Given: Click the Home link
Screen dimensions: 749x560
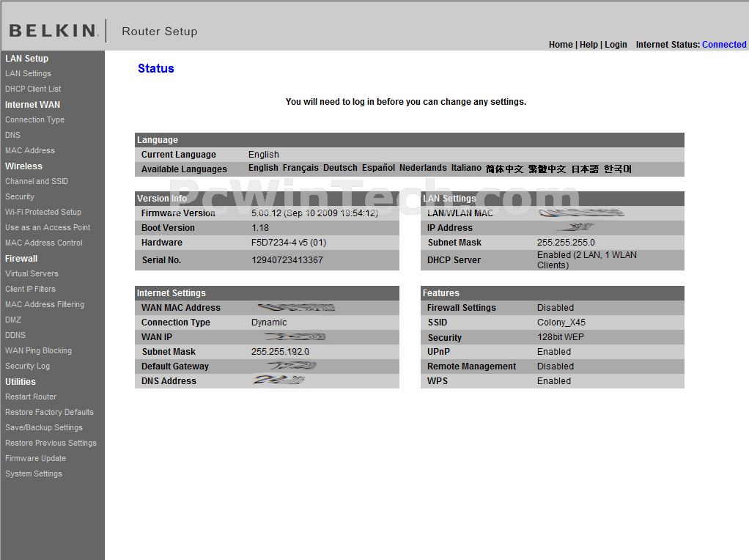Looking at the screenshot, I should point(561,45).
